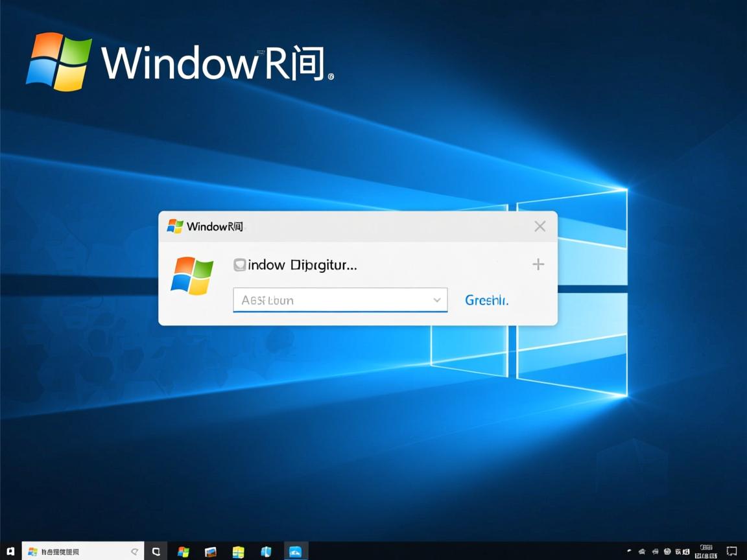Open the pinned colorful Windows flag taskbar app
Screen dimensions: 747x560
183,552
